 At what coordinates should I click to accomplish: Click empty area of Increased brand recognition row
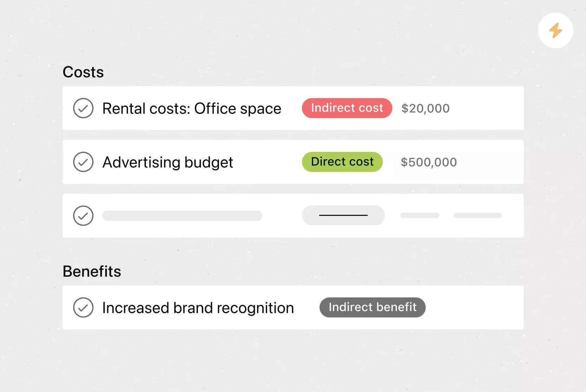[x=475, y=308]
